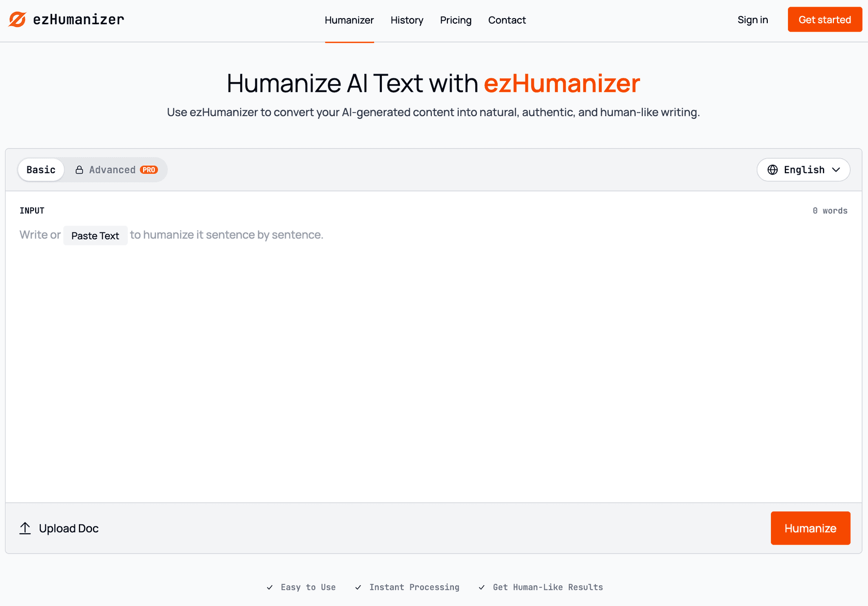The image size is (868, 606).
Task: Go to the Pricing page
Action: coord(456,20)
